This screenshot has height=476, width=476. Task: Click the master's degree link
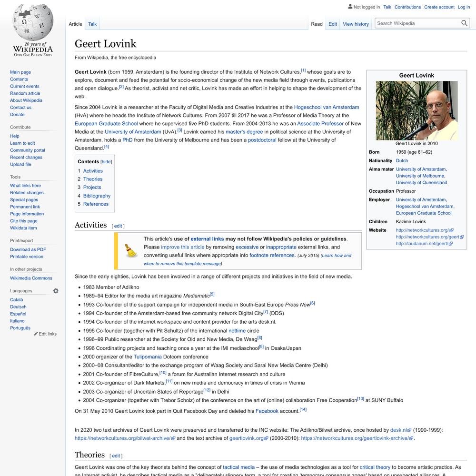pos(244,132)
